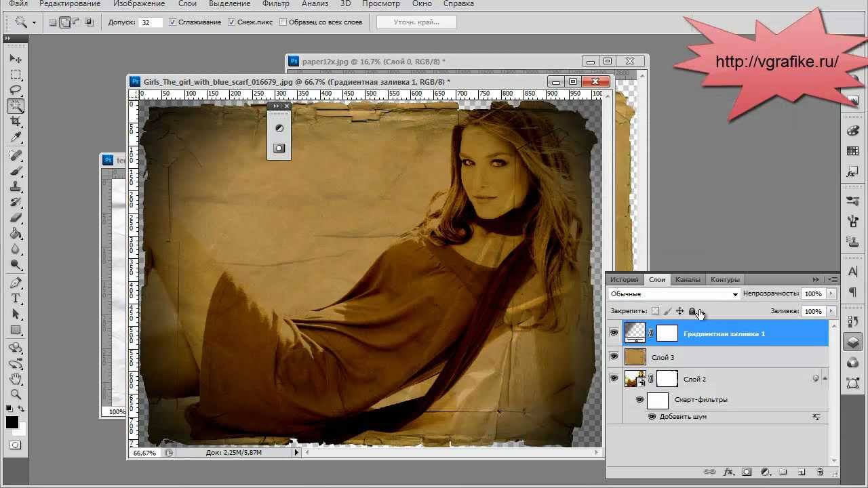This screenshot has height=488, width=868.
Task: Open the fx layer styles button
Action: [729, 472]
